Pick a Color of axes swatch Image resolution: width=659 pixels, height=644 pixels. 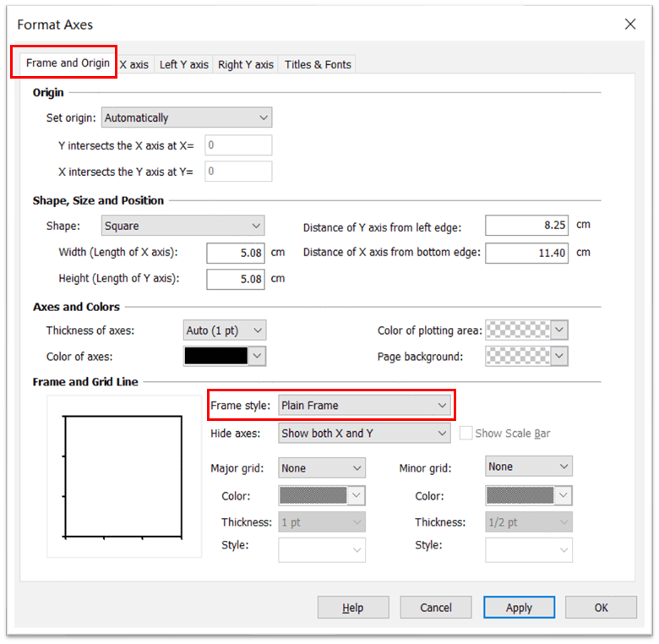225,357
